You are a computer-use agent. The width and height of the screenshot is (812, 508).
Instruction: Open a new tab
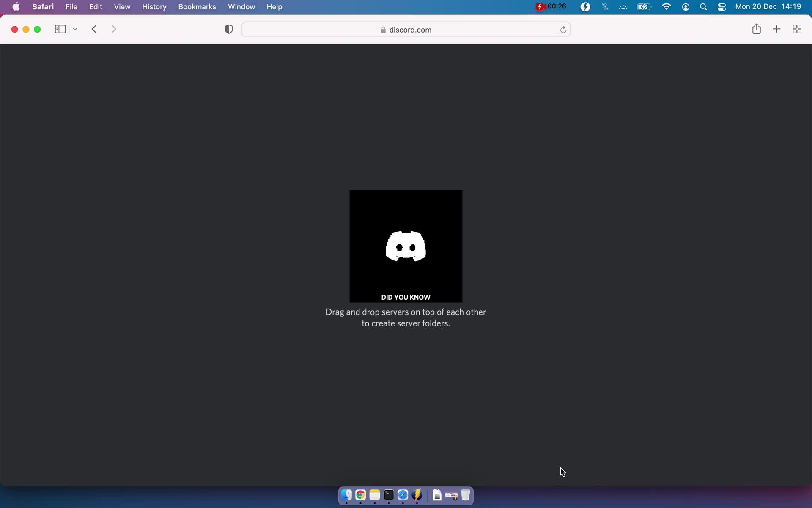click(776, 29)
